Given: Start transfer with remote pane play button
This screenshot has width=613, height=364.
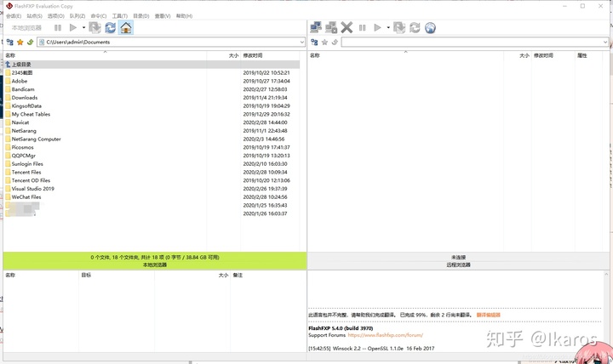Looking at the screenshot, I should tap(378, 28).
